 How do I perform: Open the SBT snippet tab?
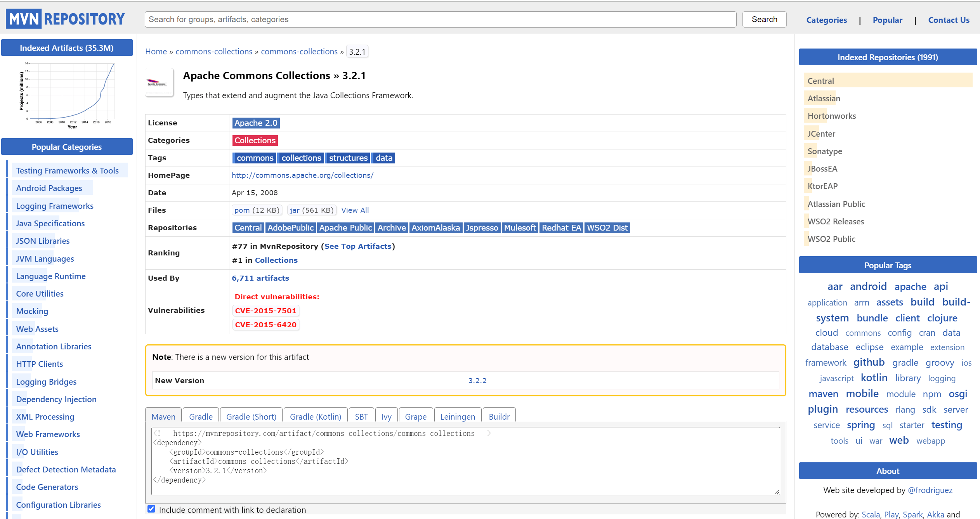(361, 417)
